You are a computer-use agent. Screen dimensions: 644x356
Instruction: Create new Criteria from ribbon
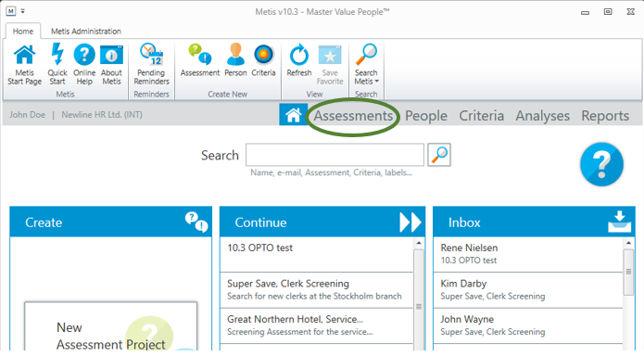click(x=263, y=60)
